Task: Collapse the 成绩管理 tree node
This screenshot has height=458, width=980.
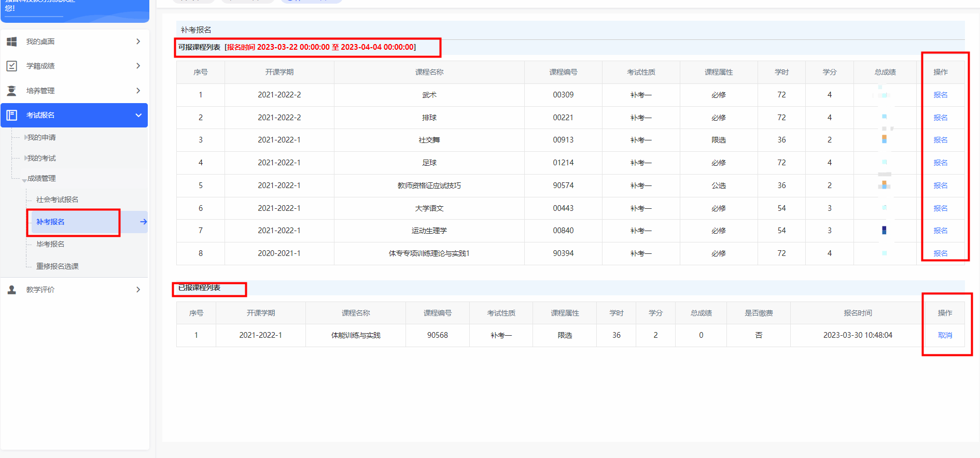Action: (24, 179)
